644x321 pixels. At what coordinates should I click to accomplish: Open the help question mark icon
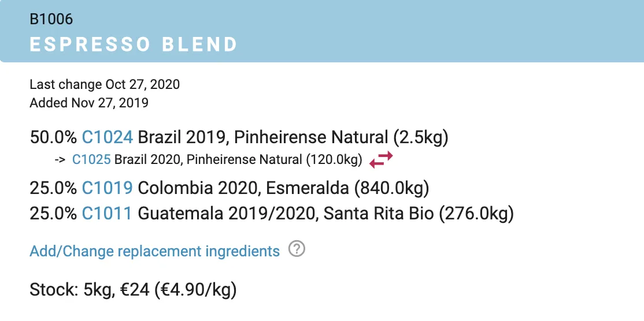pyautogui.click(x=297, y=250)
